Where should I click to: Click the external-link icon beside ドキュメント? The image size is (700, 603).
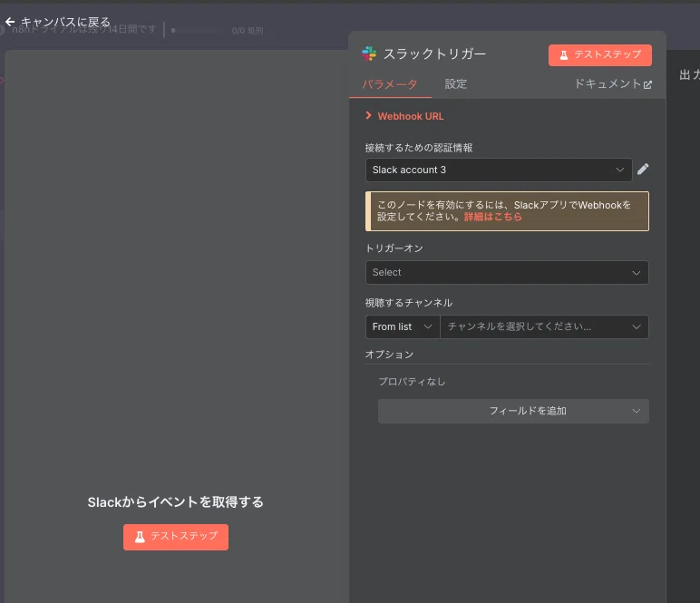pyautogui.click(x=647, y=84)
